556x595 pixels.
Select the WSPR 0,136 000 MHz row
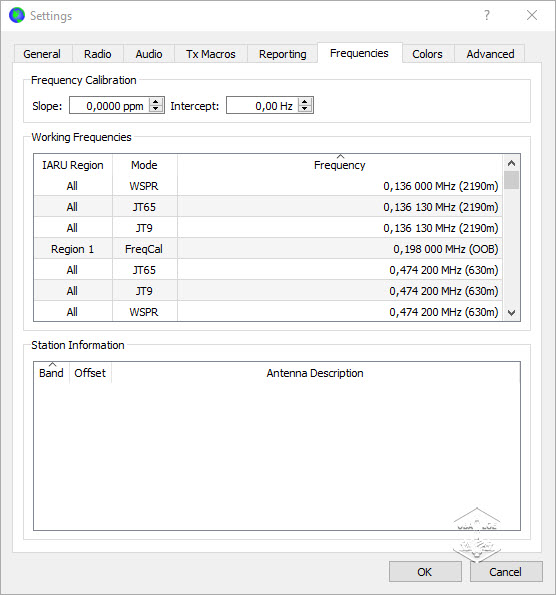click(x=268, y=186)
